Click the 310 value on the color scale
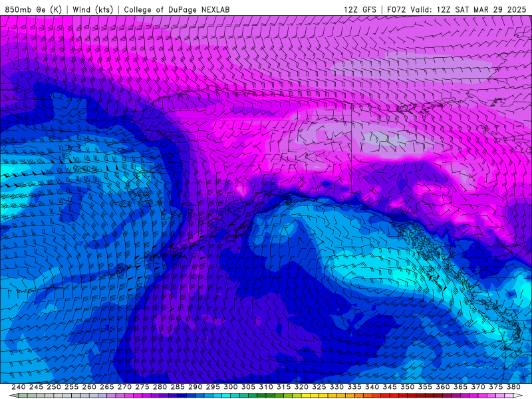The image size is (532, 399). 266,387
